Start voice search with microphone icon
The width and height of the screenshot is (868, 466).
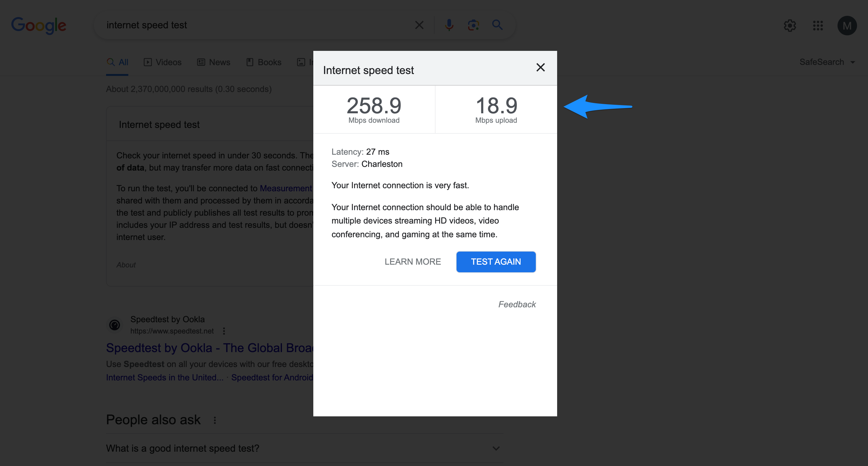point(449,25)
